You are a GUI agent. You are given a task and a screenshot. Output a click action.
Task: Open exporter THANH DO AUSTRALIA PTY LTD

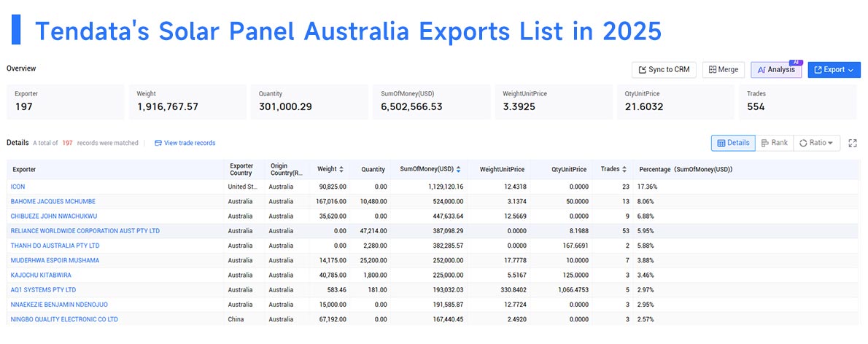[x=55, y=246]
